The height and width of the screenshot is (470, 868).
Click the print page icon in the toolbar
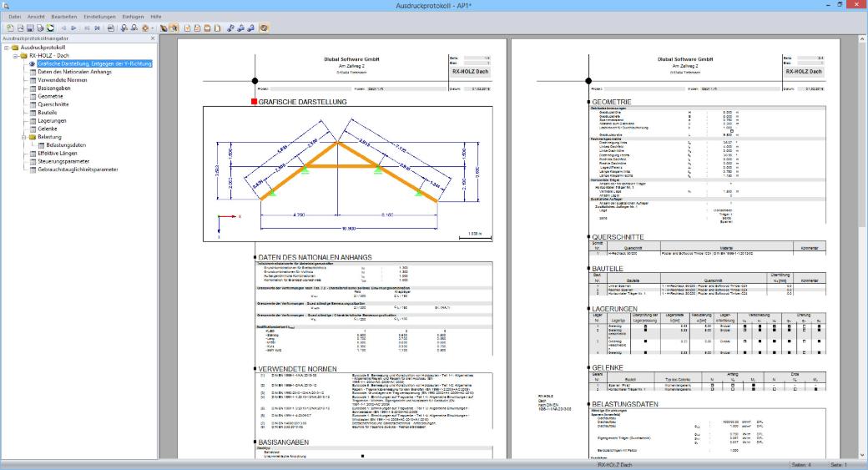(x=111, y=28)
